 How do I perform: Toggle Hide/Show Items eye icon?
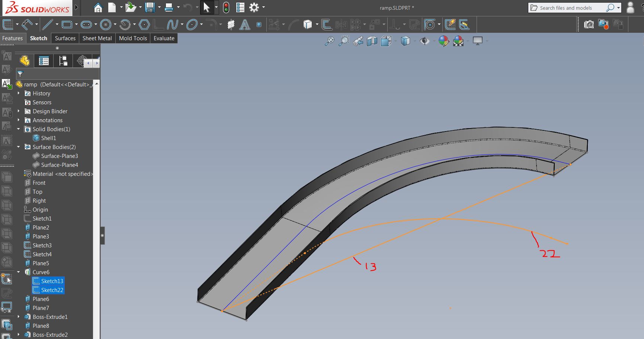click(x=424, y=41)
